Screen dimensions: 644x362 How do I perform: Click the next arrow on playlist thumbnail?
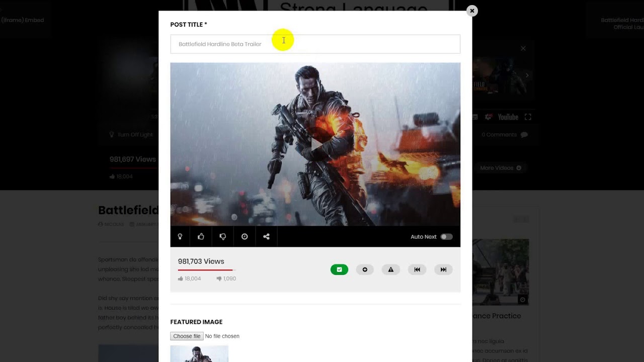pos(527,75)
